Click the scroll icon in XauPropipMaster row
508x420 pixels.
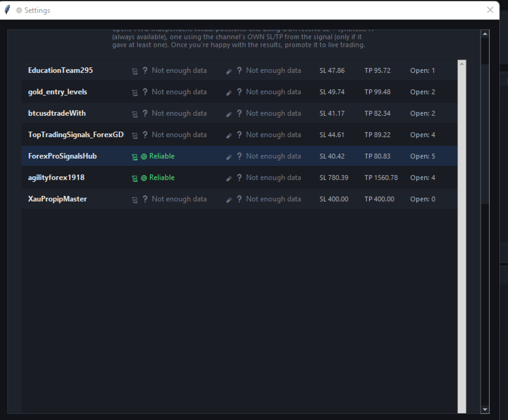(135, 200)
